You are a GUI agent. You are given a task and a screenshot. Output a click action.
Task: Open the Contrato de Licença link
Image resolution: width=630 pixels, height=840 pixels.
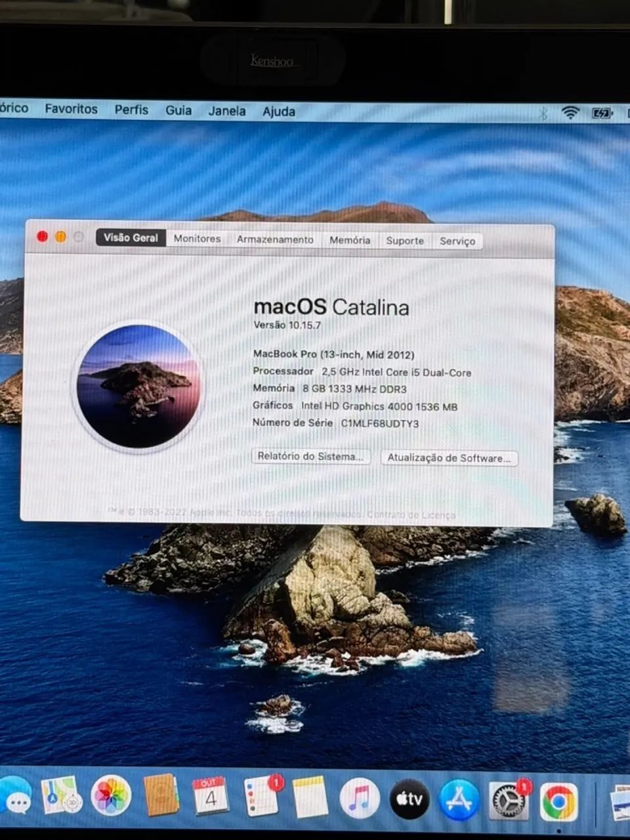(411, 515)
